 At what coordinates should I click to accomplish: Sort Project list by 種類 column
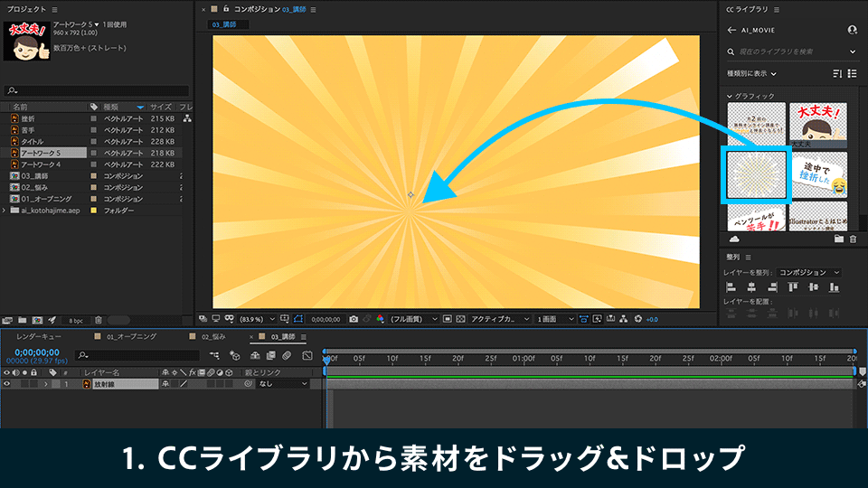(x=110, y=107)
